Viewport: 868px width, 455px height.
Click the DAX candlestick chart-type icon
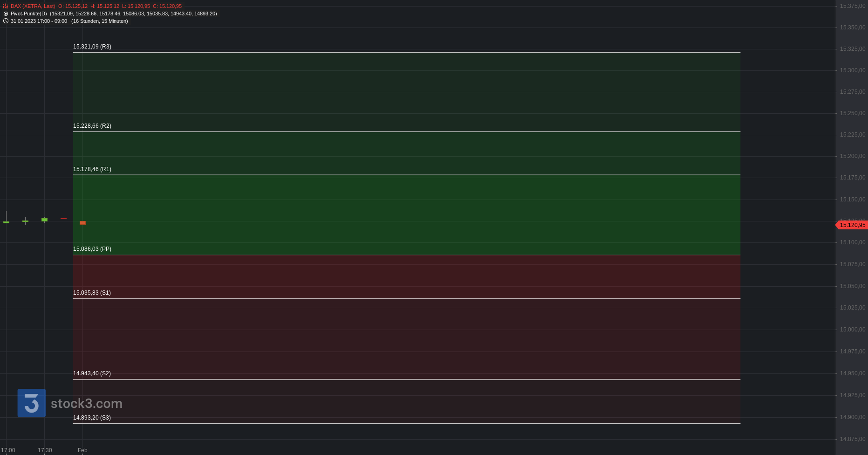(x=6, y=7)
